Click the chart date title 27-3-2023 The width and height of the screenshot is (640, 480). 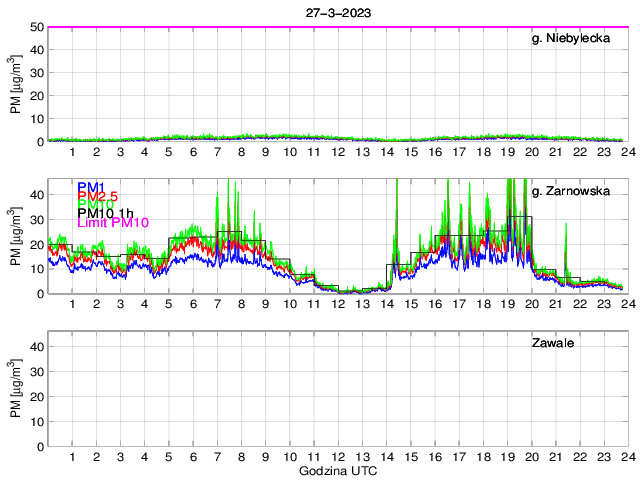point(338,12)
